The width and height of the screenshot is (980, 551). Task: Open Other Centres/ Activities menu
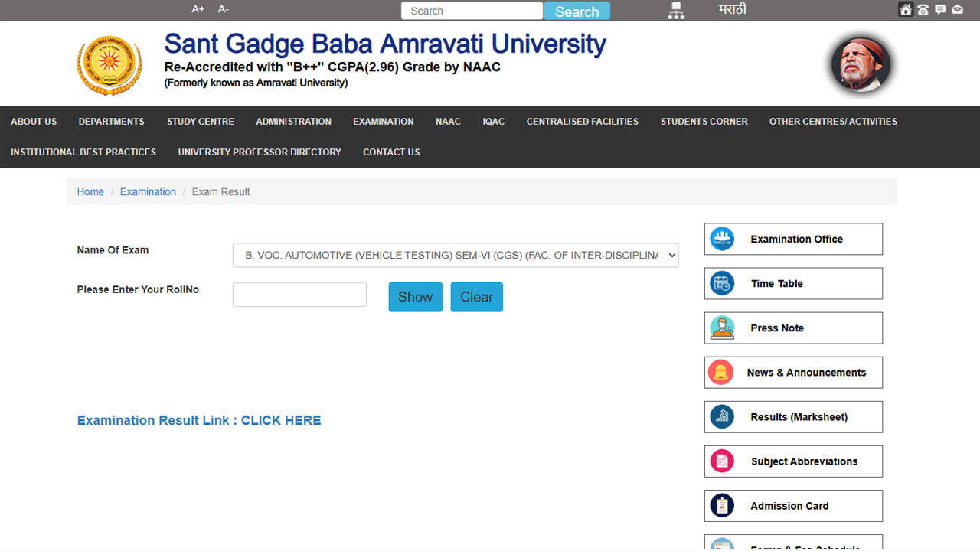pyautogui.click(x=833, y=121)
